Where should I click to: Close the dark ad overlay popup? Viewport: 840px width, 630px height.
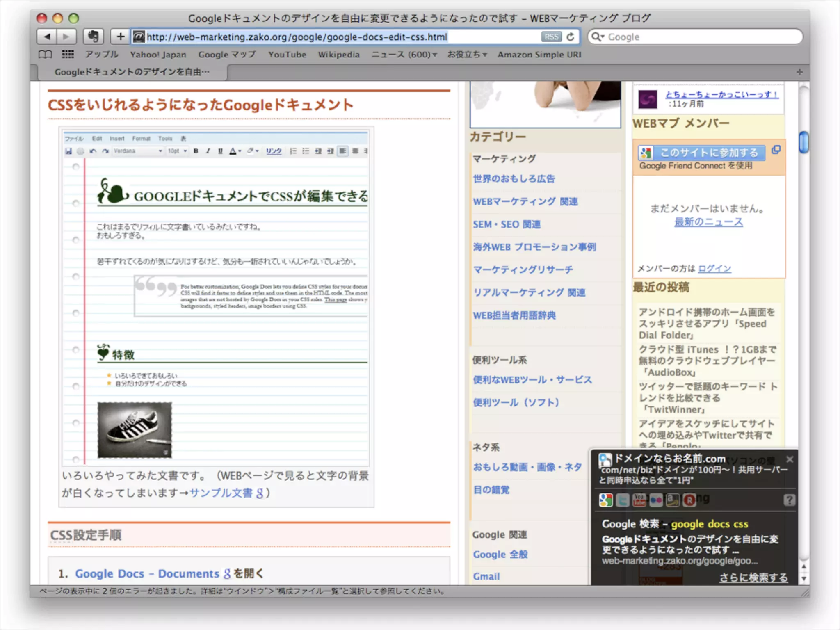point(790,459)
